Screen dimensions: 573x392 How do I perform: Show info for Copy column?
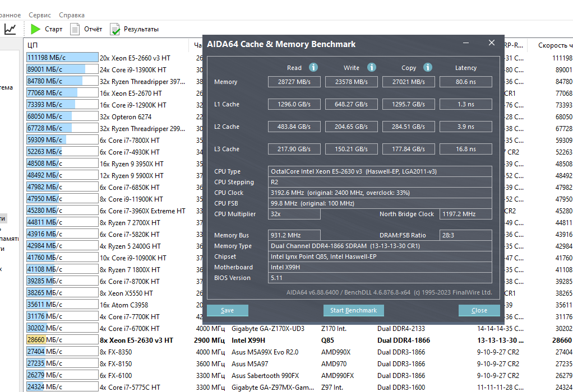pyautogui.click(x=428, y=67)
